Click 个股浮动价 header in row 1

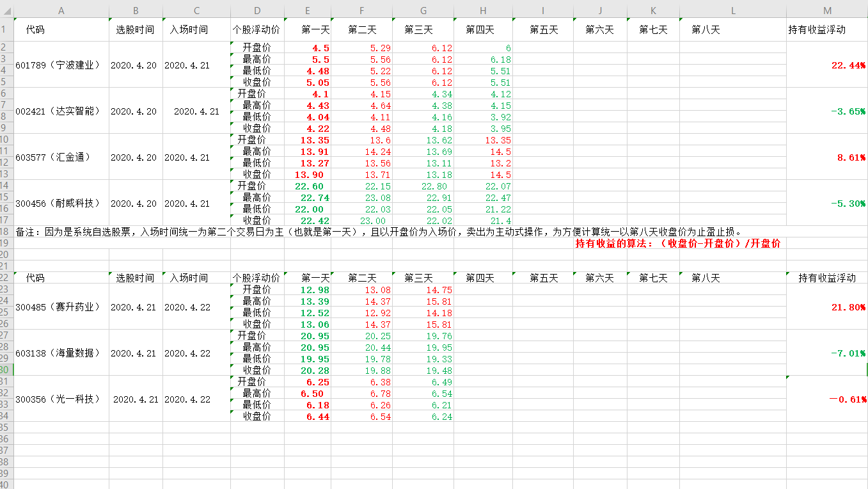pos(256,30)
